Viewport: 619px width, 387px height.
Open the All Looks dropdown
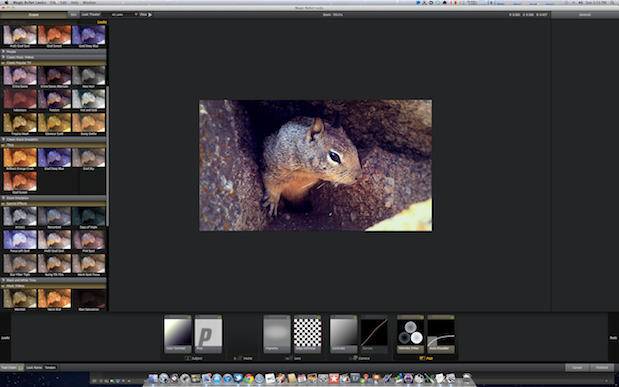point(124,15)
